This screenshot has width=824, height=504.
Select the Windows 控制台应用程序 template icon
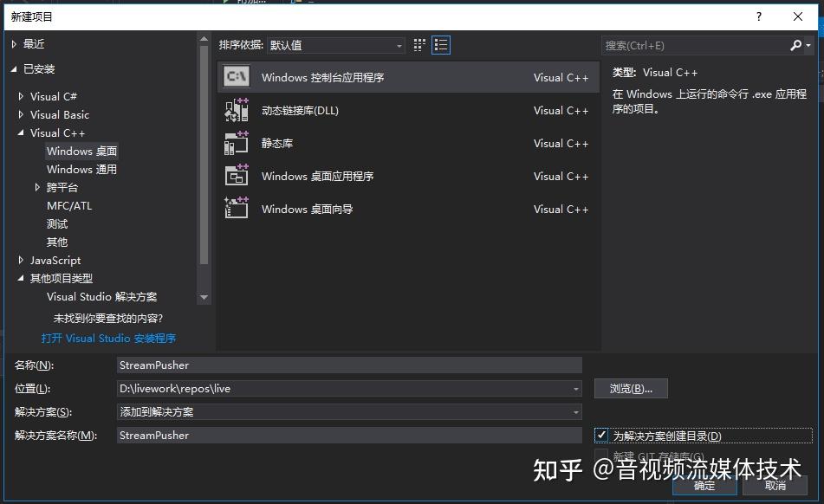tap(235, 76)
